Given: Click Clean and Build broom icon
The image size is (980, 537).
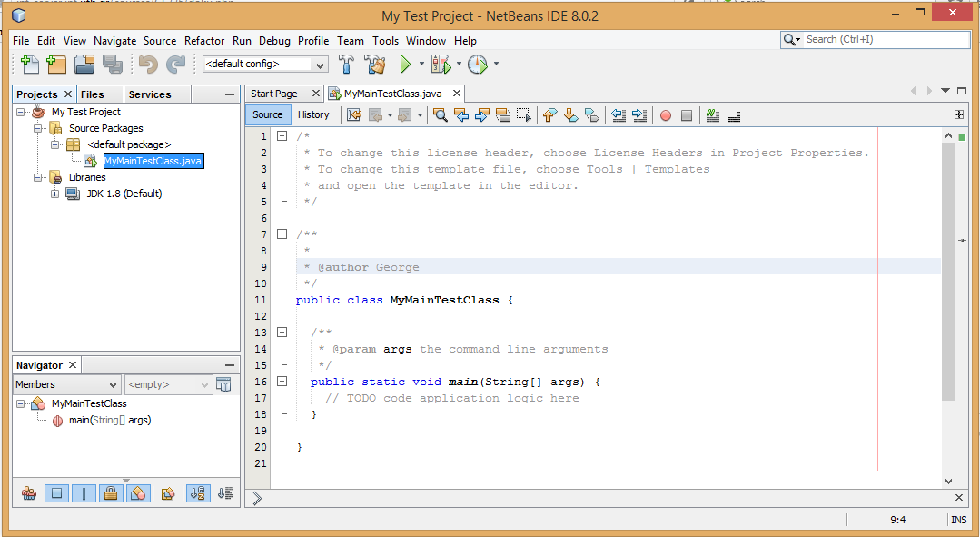Looking at the screenshot, I should point(374,65).
